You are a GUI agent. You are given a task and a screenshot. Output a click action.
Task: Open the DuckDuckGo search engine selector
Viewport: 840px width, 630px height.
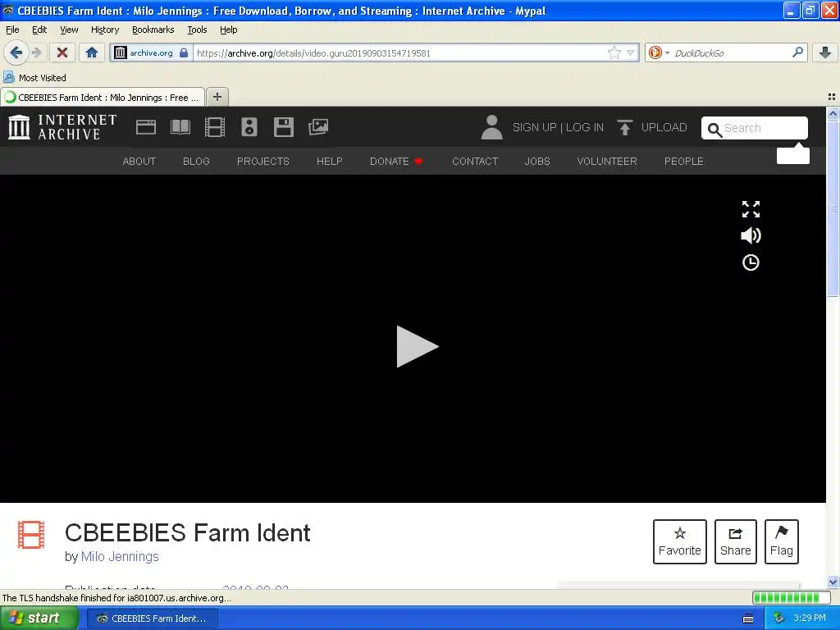click(659, 52)
